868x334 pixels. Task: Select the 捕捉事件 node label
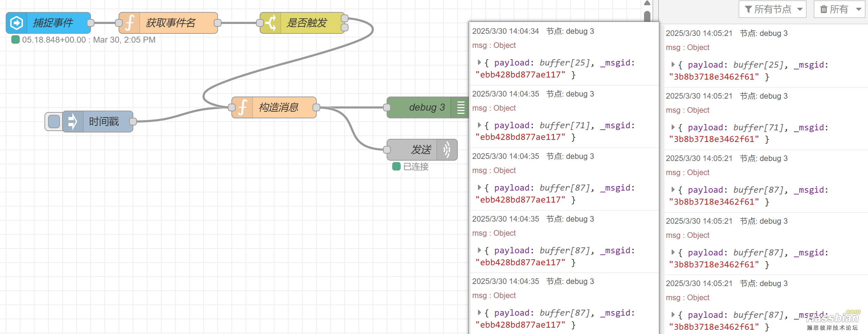click(x=53, y=23)
